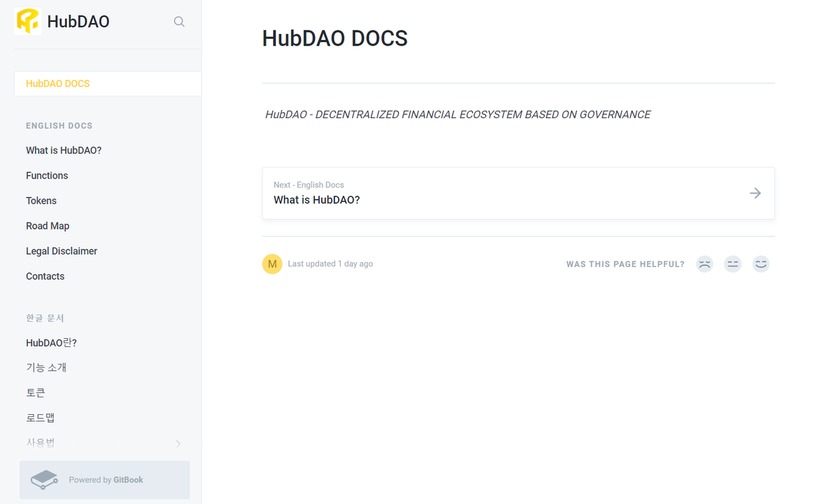
Task: Expand the 사용법 section chevron
Action: point(178,444)
